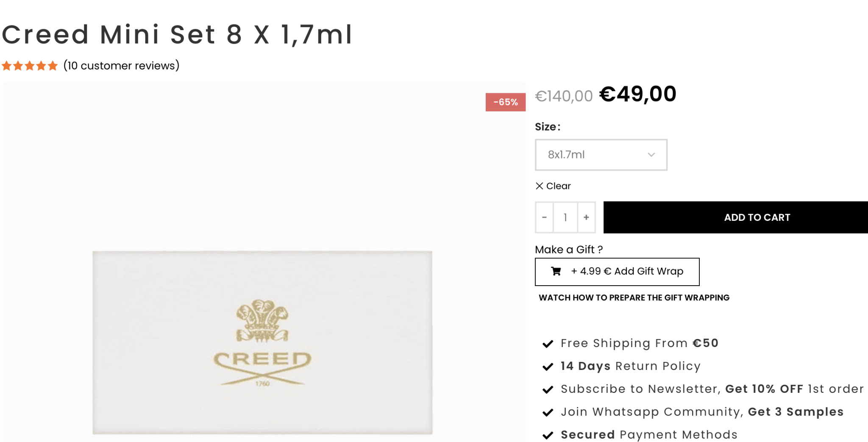868x442 pixels.
Task: Open the customer reviews link
Action: coord(122,66)
